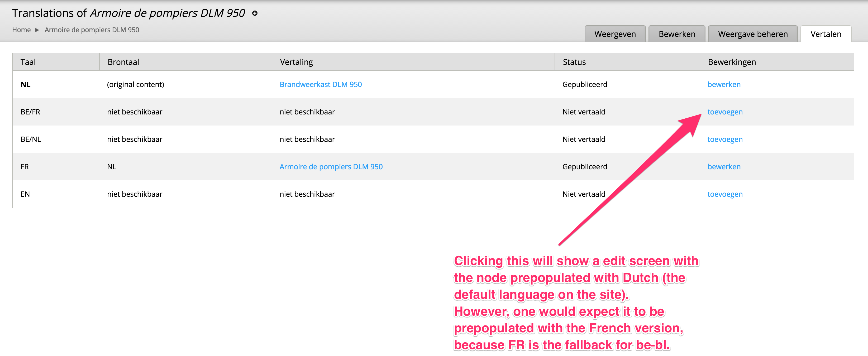The image size is (868, 356).
Task: Select the Weergave beheren tab
Action: (x=752, y=34)
